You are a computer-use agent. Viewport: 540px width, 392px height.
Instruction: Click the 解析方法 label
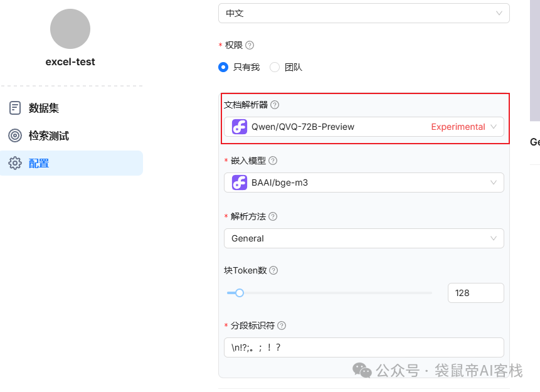pyautogui.click(x=248, y=216)
